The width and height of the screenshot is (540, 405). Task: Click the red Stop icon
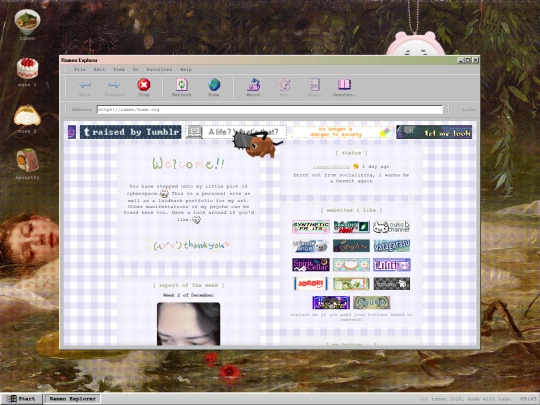click(x=144, y=85)
